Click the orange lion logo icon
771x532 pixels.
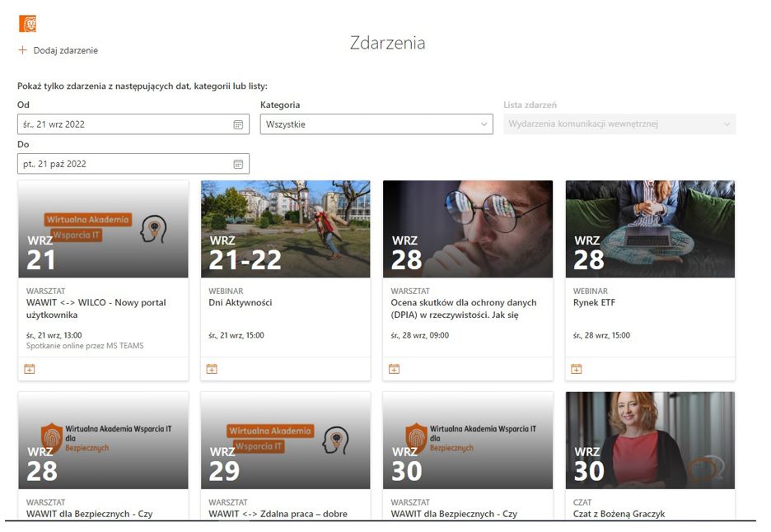point(27,24)
